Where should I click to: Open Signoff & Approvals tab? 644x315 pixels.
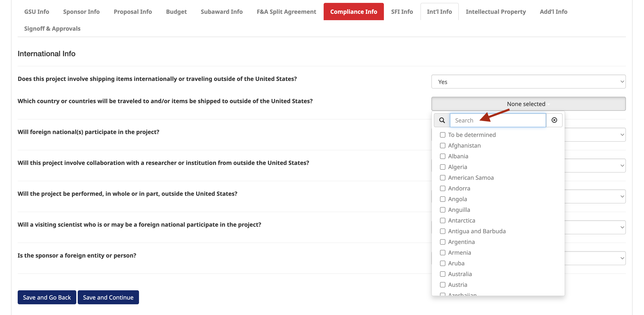coord(52,29)
